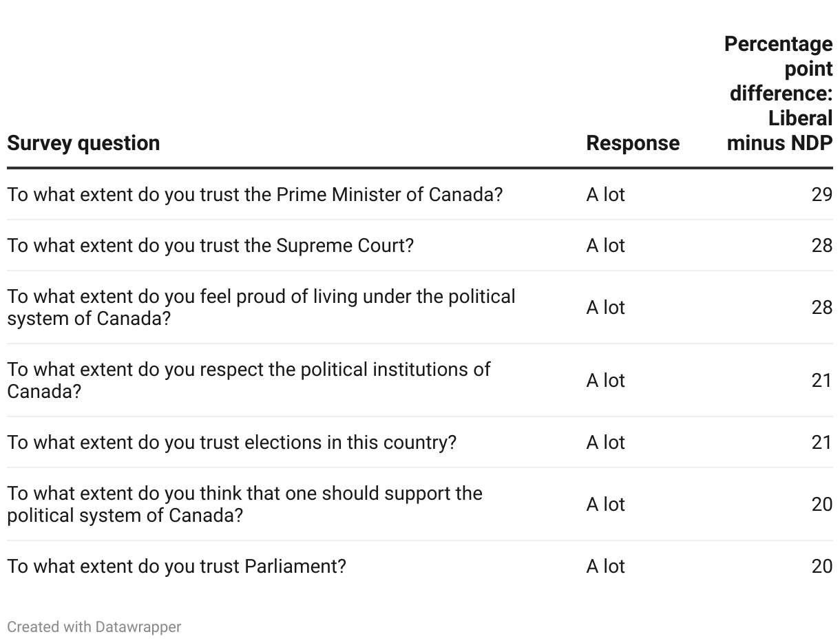The height and width of the screenshot is (643, 840).
Task: Click the 'Response' column header
Action: [633, 143]
